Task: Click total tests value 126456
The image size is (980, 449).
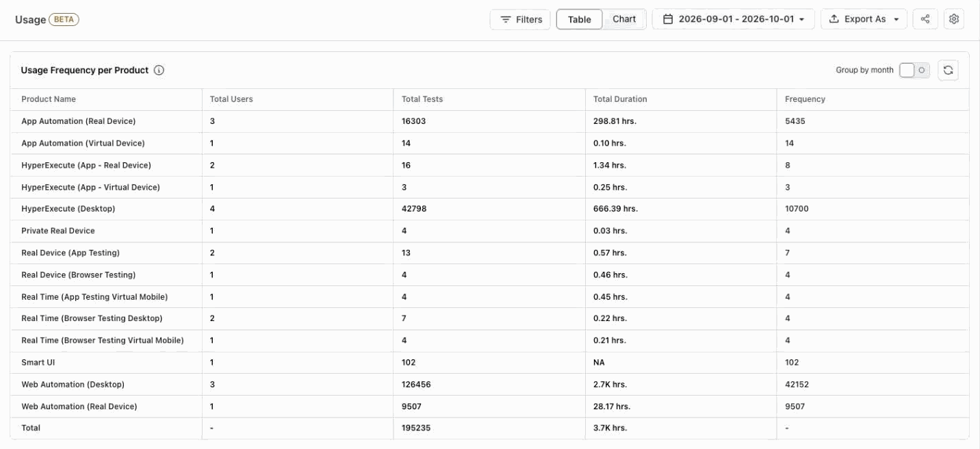Action: (416, 384)
